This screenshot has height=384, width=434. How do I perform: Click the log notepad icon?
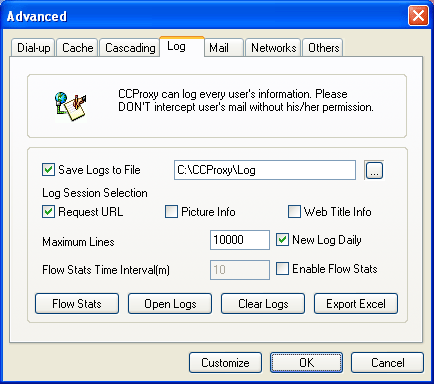[71, 106]
